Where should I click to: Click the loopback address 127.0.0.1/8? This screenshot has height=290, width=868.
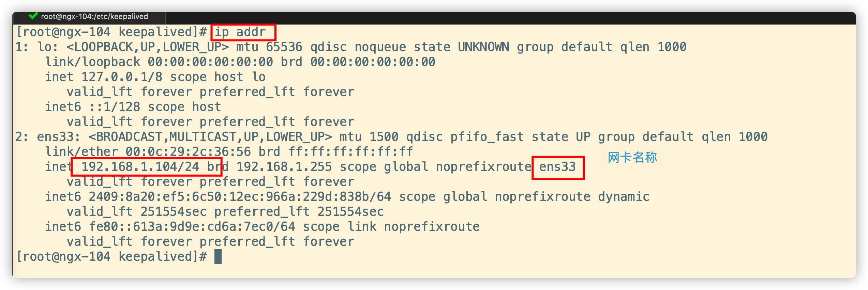click(122, 77)
